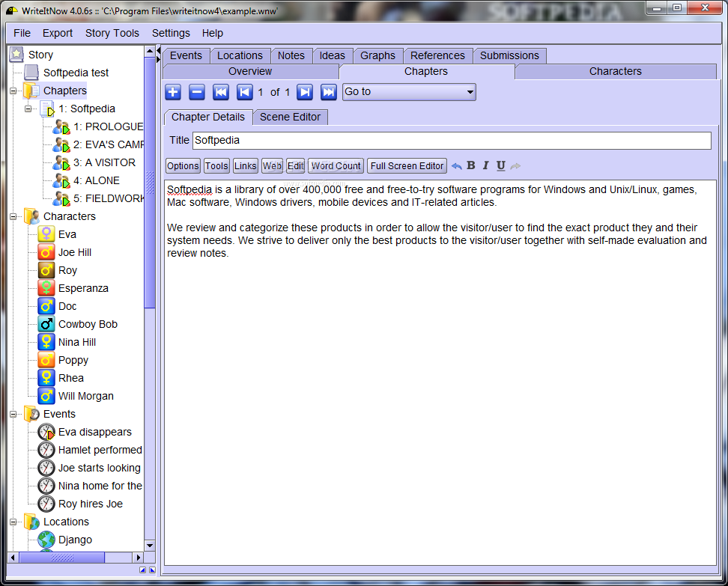Image resolution: width=728 pixels, height=586 pixels.
Task: Click the Options button
Action: pos(183,166)
